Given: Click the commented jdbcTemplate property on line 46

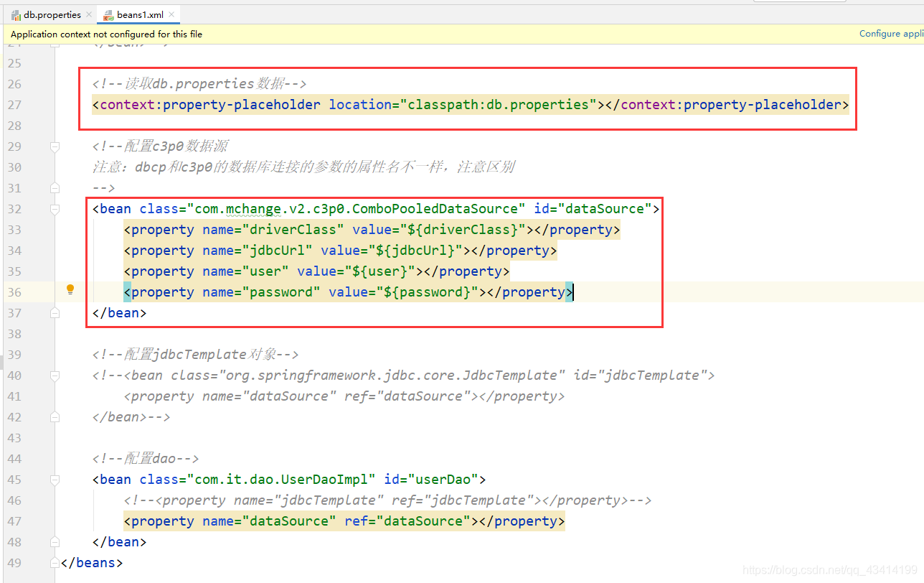Looking at the screenshot, I should point(388,500).
